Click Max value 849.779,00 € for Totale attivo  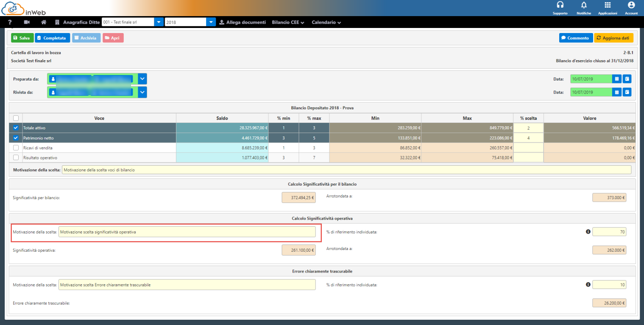(x=467, y=128)
